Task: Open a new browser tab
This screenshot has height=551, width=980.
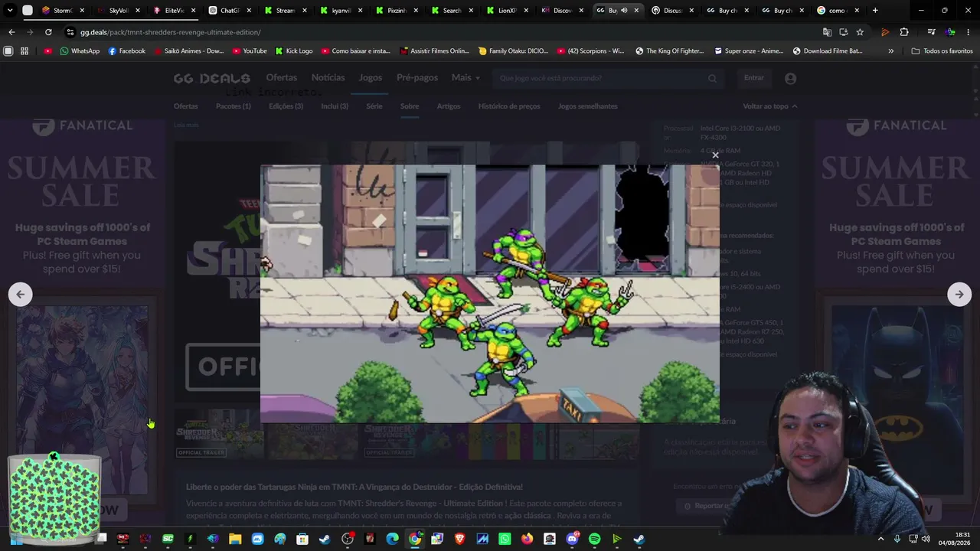Action: coord(875,11)
